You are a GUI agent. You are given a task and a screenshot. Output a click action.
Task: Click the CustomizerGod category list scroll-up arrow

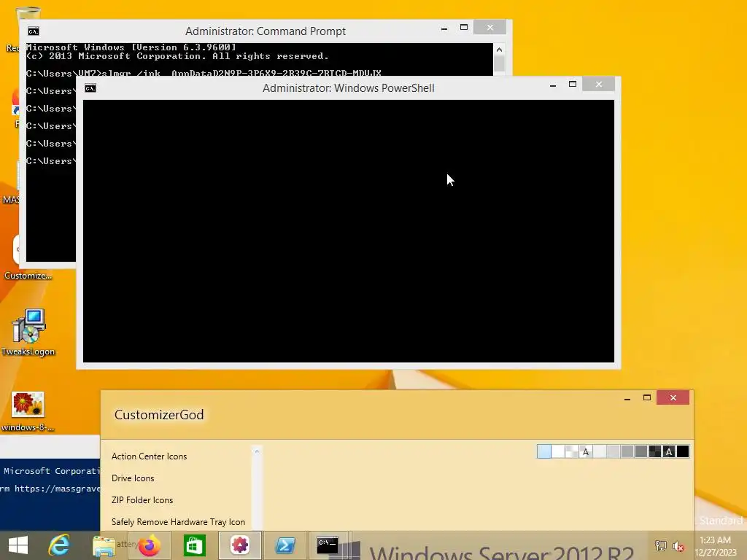pyautogui.click(x=257, y=451)
